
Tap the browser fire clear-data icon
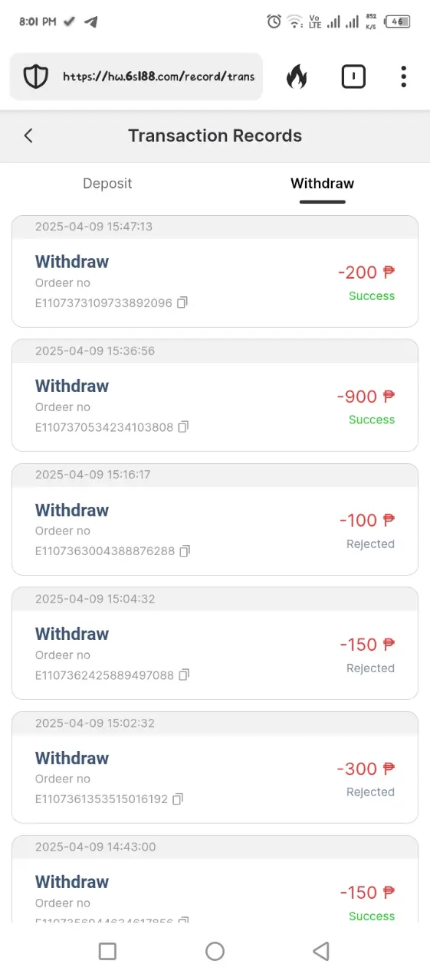(297, 77)
